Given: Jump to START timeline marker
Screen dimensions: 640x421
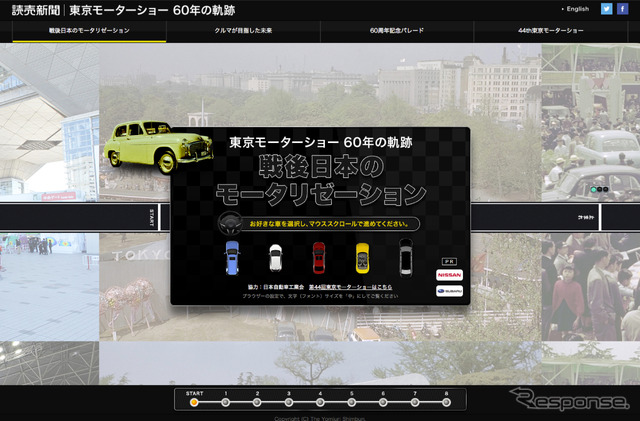Looking at the screenshot, I should (194, 402).
